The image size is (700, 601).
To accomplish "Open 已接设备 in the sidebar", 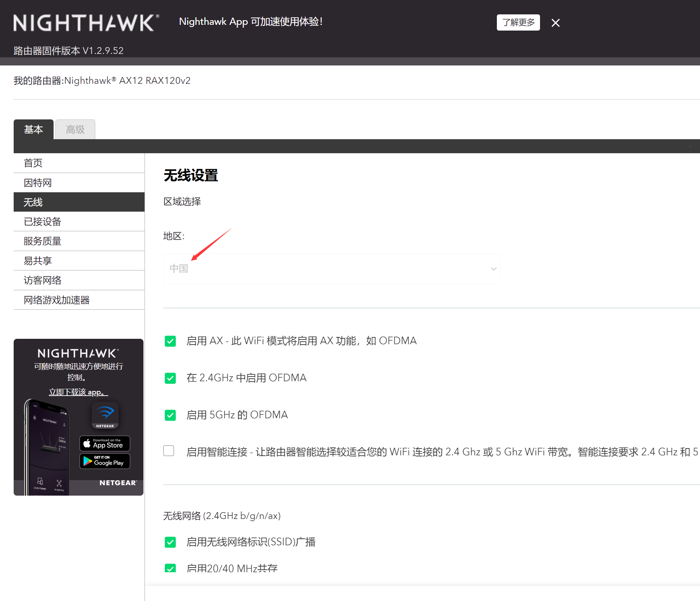I will [x=79, y=222].
